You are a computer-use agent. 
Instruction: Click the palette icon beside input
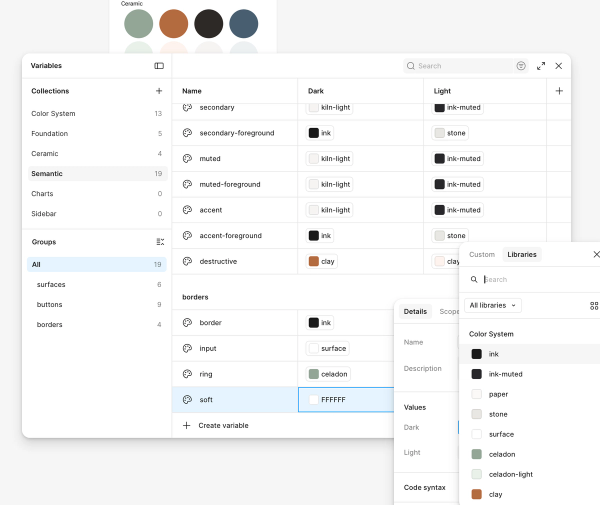pyautogui.click(x=187, y=348)
